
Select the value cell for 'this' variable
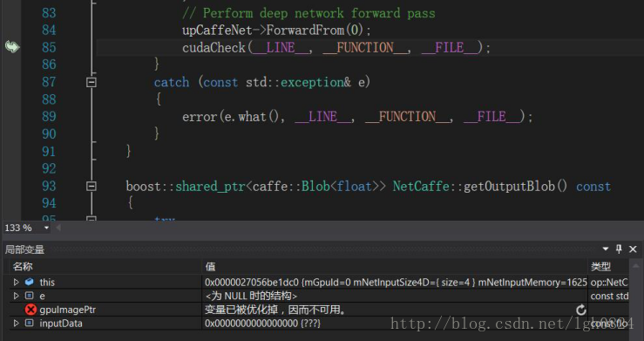(395, 283)
